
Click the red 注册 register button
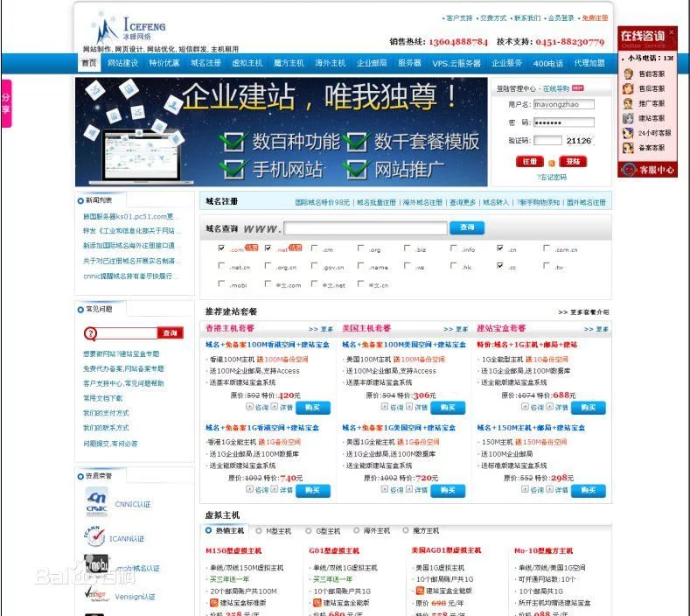coord(529,162)
